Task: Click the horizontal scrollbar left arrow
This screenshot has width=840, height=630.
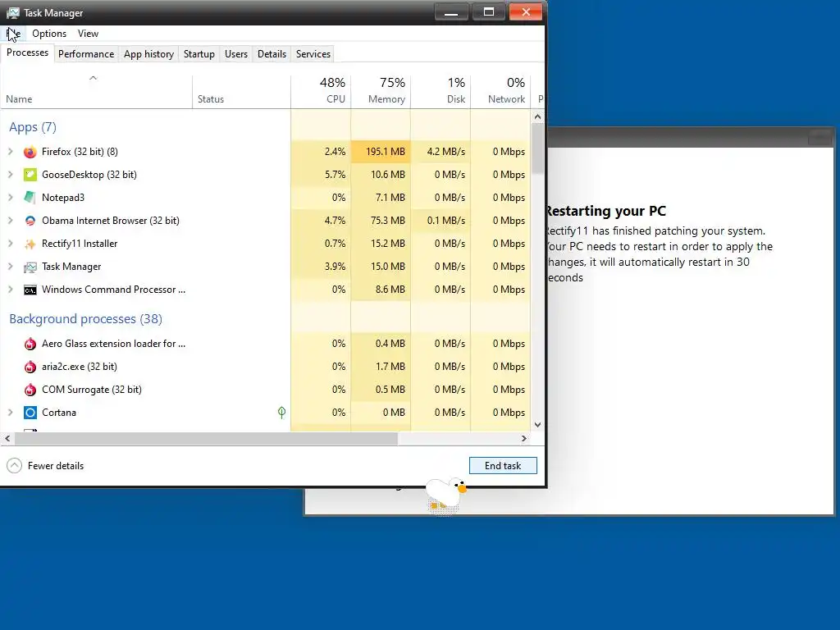Action: click(7, 438)
